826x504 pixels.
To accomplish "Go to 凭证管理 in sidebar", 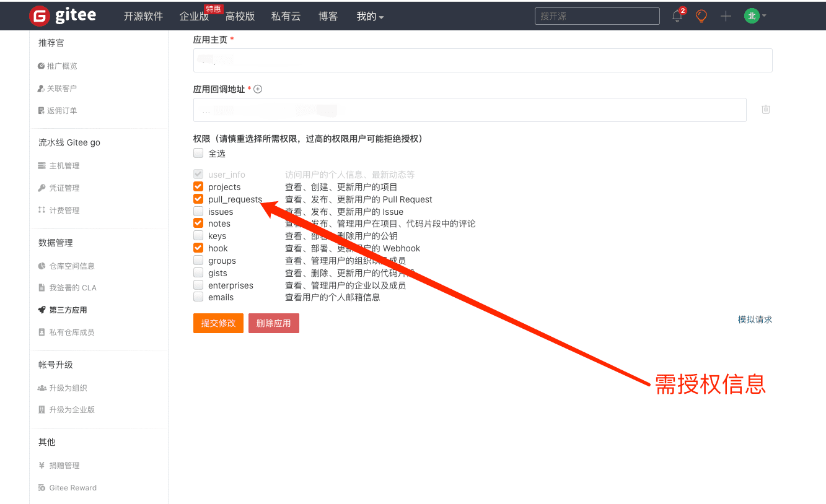I will click(64, 188).
